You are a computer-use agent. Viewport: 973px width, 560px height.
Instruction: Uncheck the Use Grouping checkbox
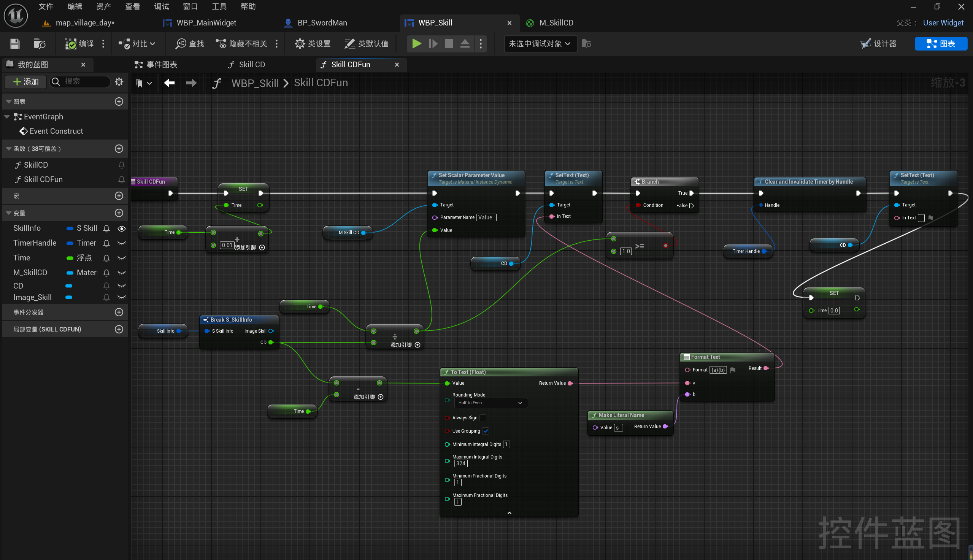[x=486, y=431]
